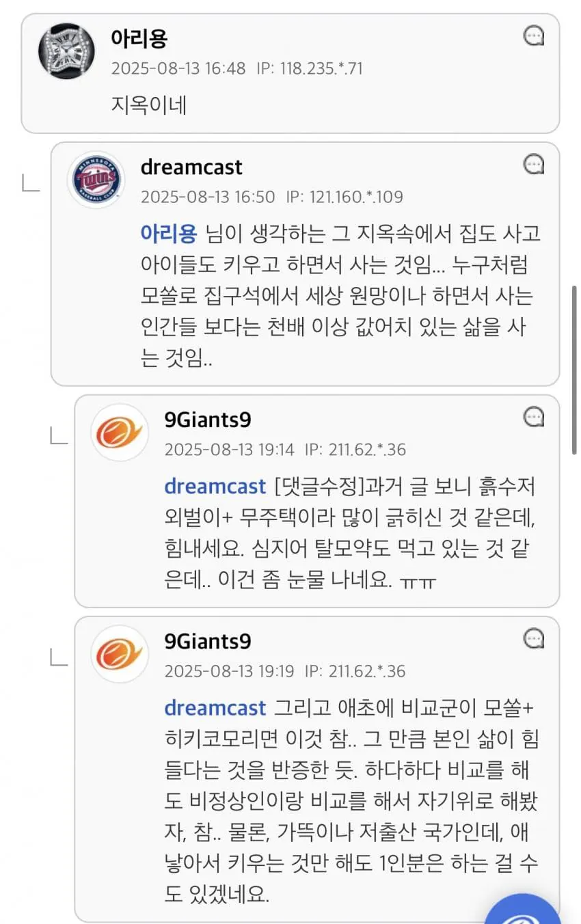The image size is (581, 924).
Task: Tap reply icon on 9Giants9's 19:14 comment
Action: click(x=533, y=416)
